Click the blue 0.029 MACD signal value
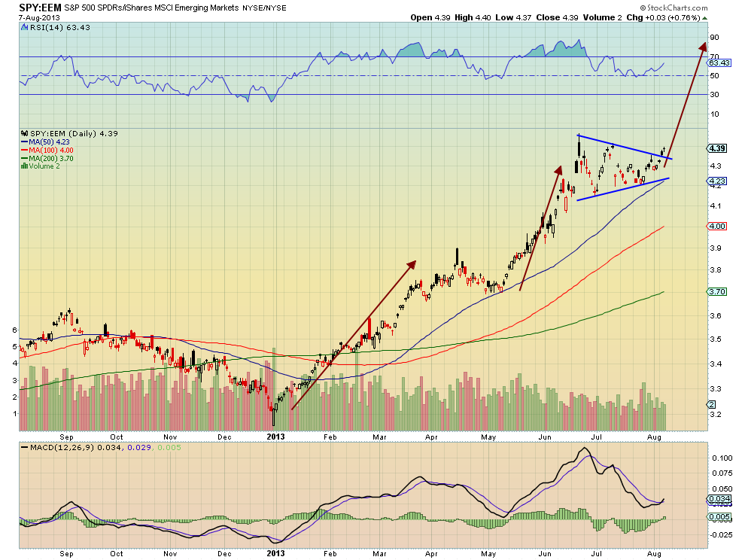745x560 pixels. click(x=139, y=448)
